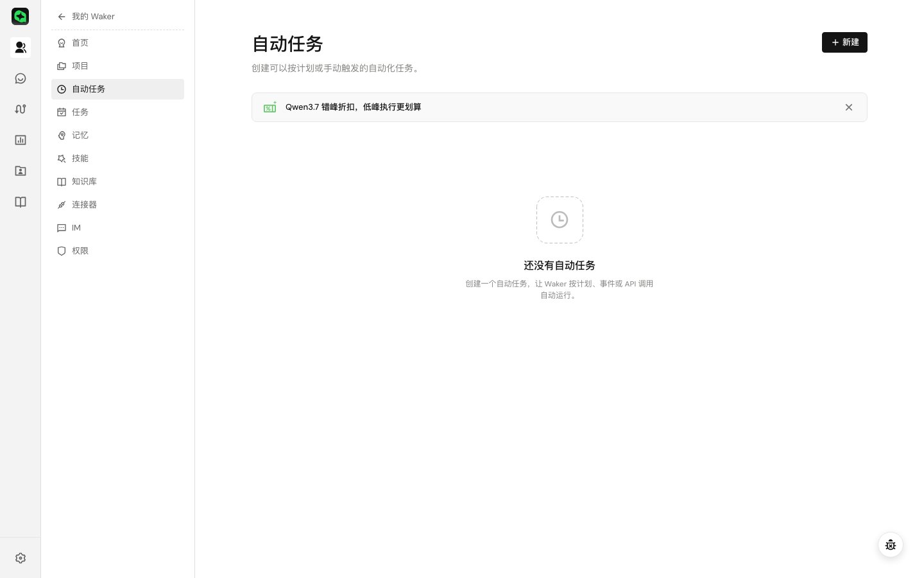This screenshot has height=578, width=924.
Task: Open the contacts people icon in rail
Action: coord(21,48)
